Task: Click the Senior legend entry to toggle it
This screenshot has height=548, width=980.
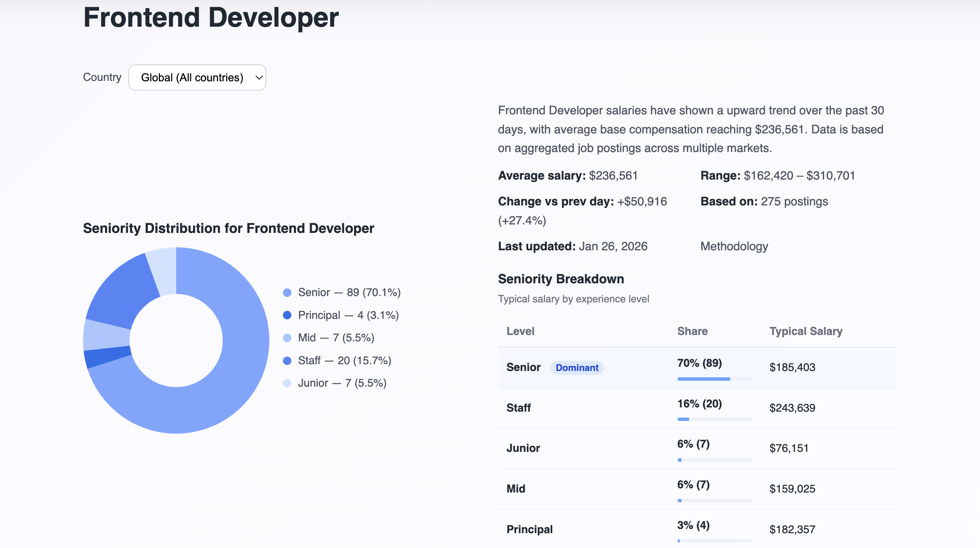Action: (x=349, y=292)
